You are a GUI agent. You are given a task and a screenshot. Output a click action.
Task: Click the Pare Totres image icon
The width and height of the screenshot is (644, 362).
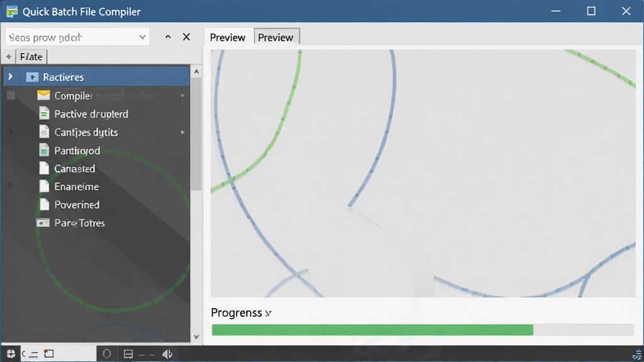pos(43,223)
